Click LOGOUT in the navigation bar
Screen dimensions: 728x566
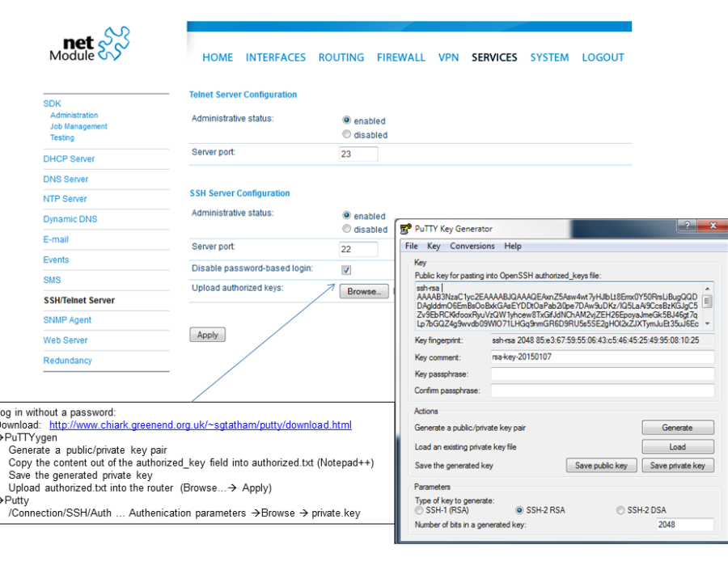603,57
